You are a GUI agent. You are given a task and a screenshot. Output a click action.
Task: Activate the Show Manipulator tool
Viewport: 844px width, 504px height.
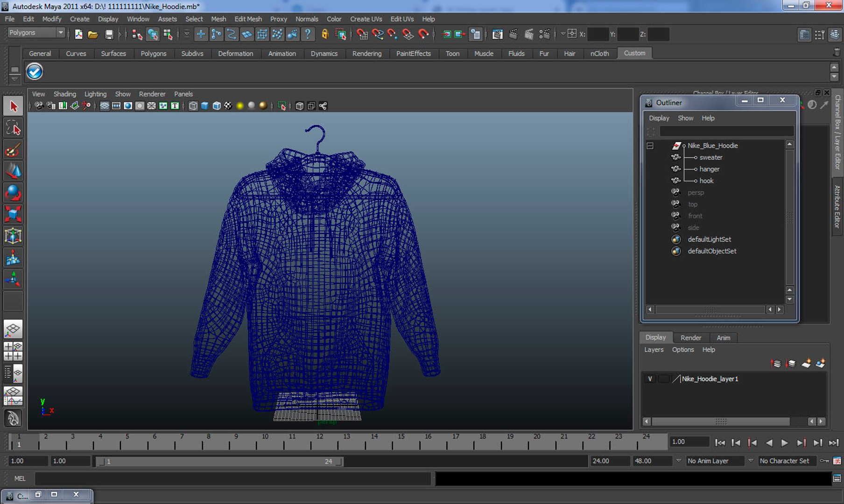click(13, 279)
